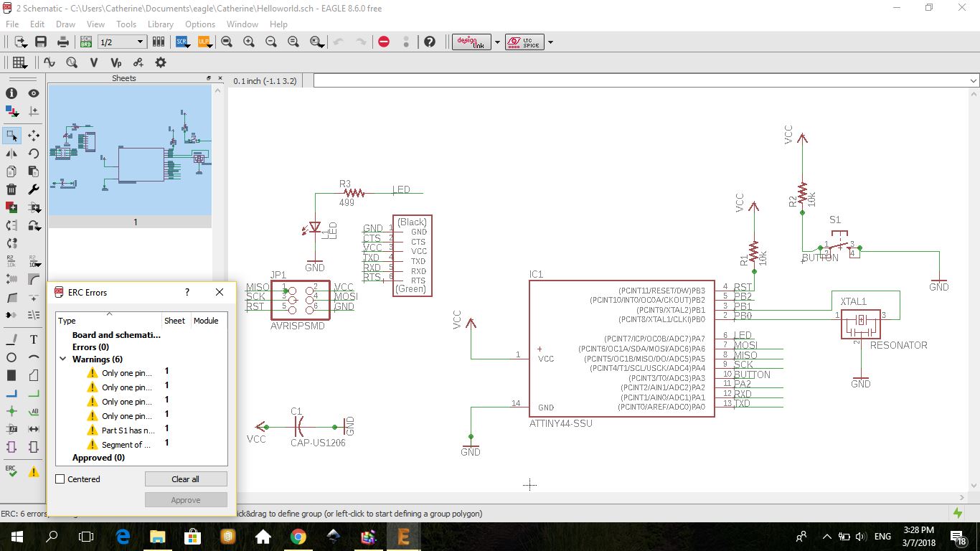Viewport: 980px width, 551px height.
Task: Open the layer Display dropdown tool
Action: coord(11,111)
